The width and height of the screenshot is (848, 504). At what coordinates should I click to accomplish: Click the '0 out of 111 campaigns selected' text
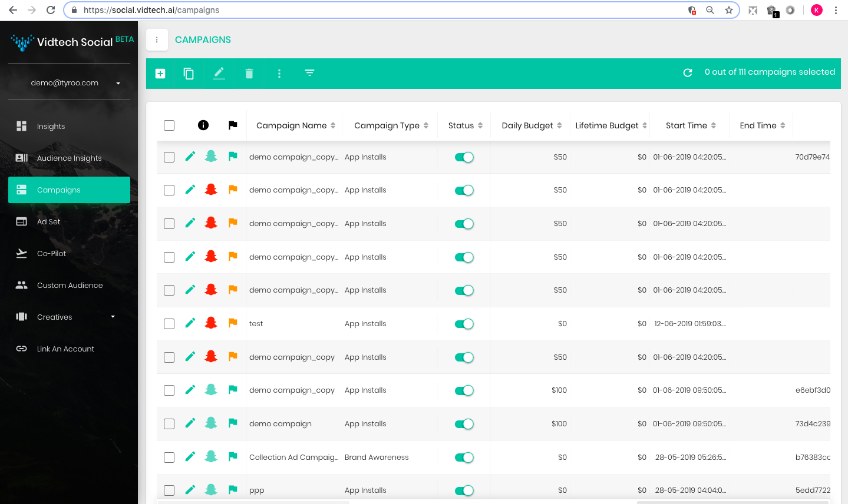[x=770, y=72]
